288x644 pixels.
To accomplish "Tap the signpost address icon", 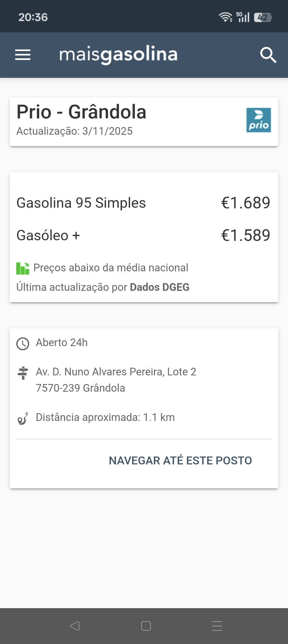I will 23,373.
